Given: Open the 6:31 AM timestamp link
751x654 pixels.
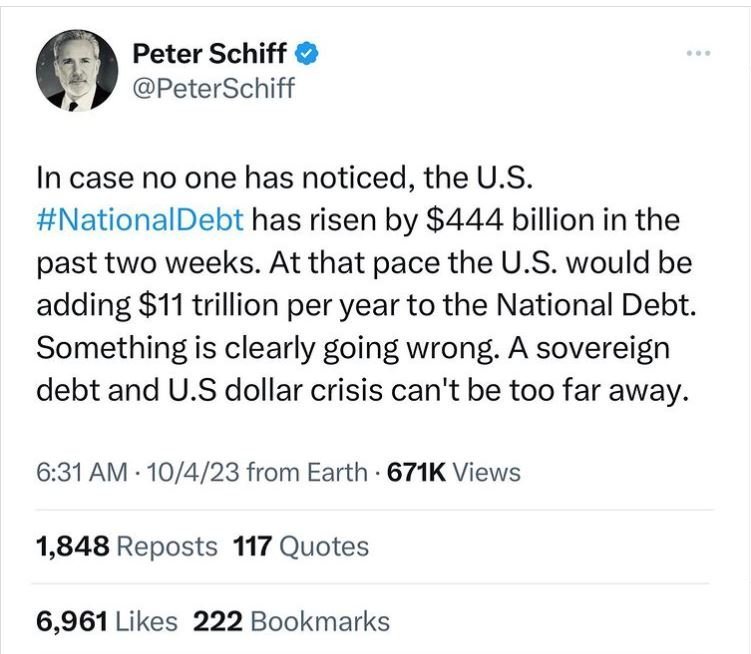Looking at the screenshot, I should 82,472.
